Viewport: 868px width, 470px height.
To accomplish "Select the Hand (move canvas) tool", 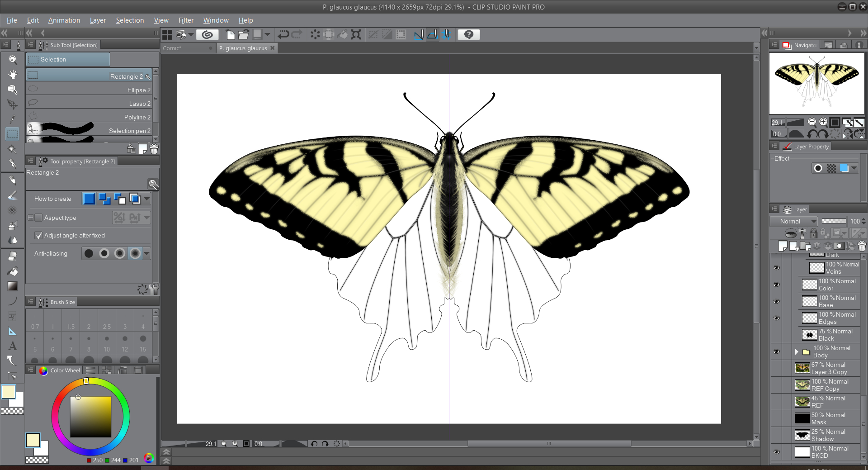I will point(13,74).
